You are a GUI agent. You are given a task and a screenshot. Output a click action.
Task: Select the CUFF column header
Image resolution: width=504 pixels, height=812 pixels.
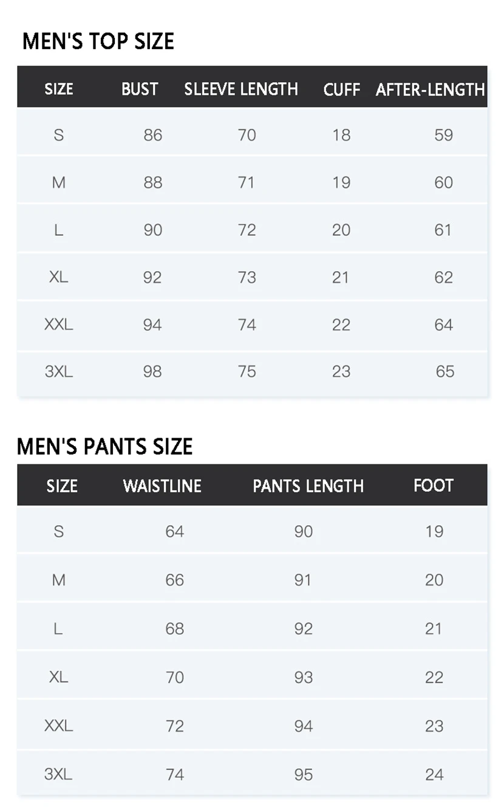pyautogui.click(x=342, y=90)
